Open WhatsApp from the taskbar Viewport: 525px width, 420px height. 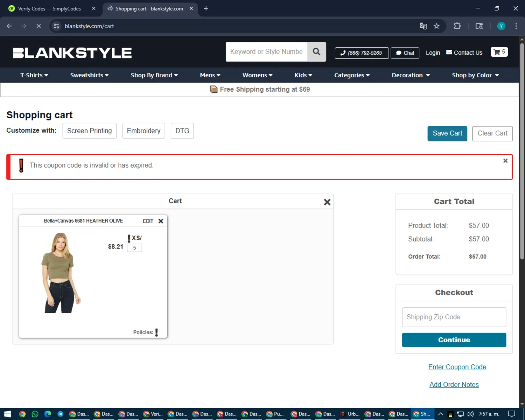coord(35,414)
